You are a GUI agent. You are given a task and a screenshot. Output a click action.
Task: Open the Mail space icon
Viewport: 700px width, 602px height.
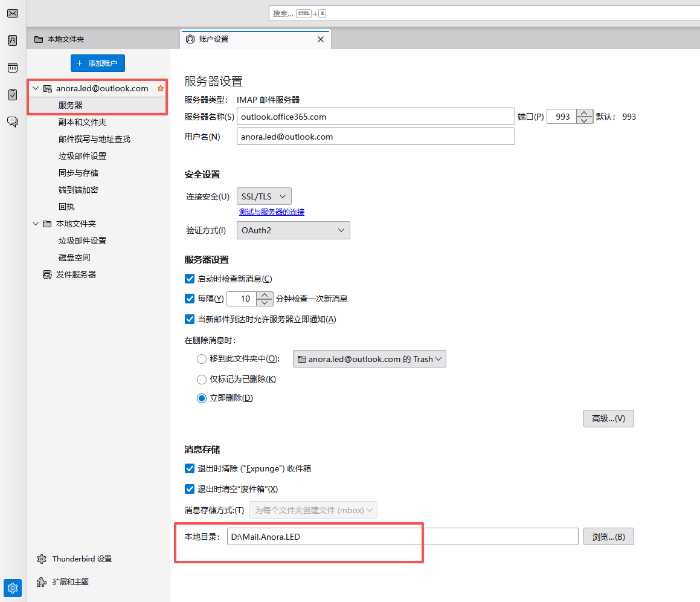click(x=13, y=13)
